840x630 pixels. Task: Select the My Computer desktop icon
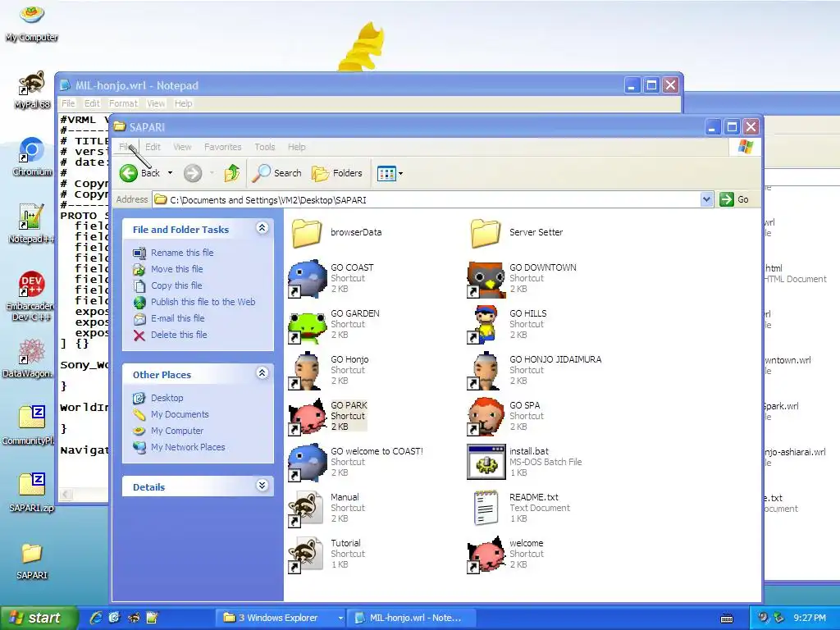click(32, 22)
